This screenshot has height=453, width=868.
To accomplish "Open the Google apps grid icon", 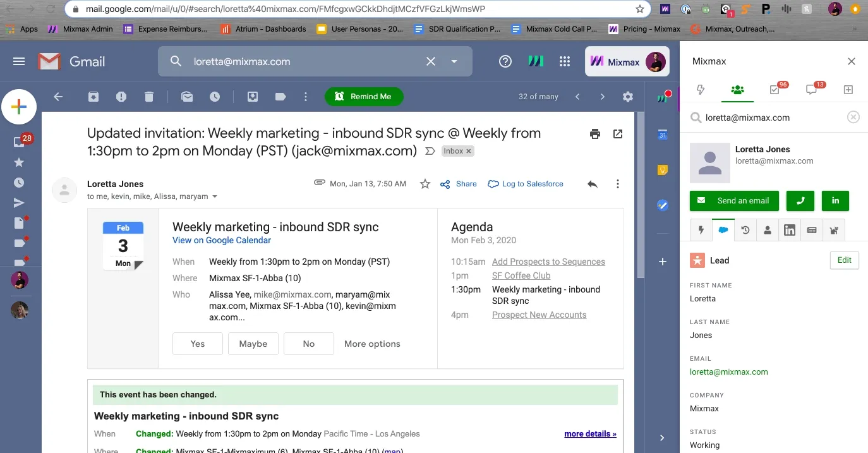I will tap(565, 61).
